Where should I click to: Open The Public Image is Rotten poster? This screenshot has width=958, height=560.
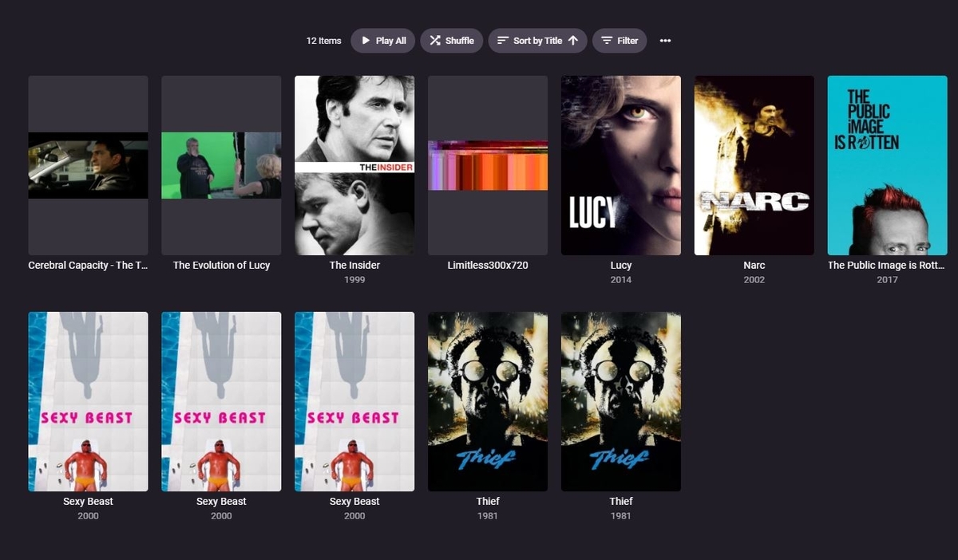888,165
